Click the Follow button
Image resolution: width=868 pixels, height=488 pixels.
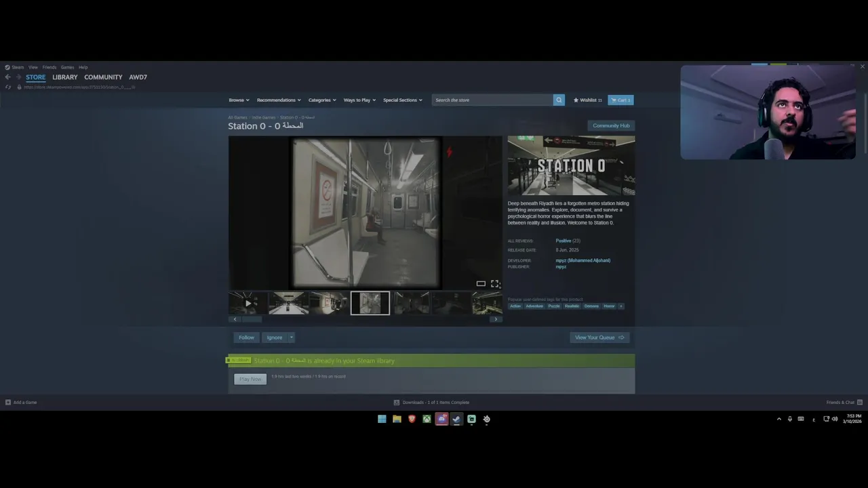pyautogui.click(x=246, y=338)
